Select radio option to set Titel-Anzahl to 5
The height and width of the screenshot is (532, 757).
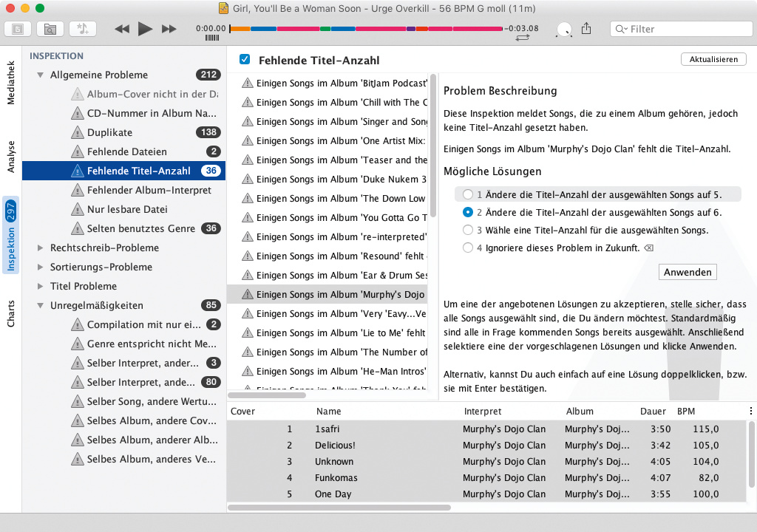point(467,195)
